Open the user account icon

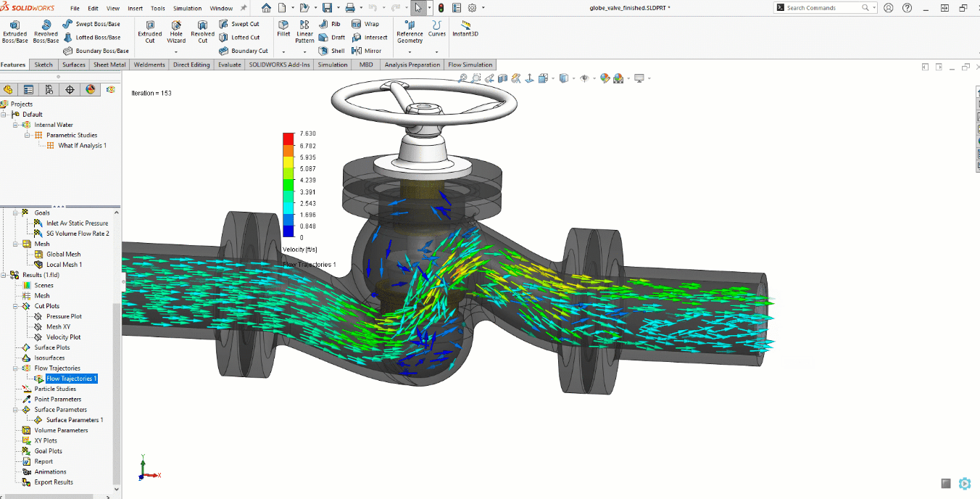coord(889,7)
